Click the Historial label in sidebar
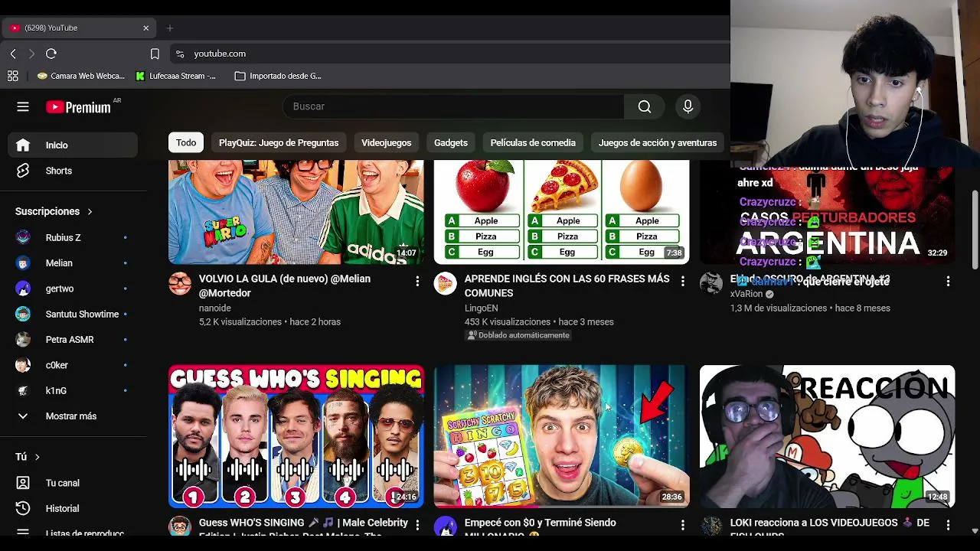 (x=62, y=508)
